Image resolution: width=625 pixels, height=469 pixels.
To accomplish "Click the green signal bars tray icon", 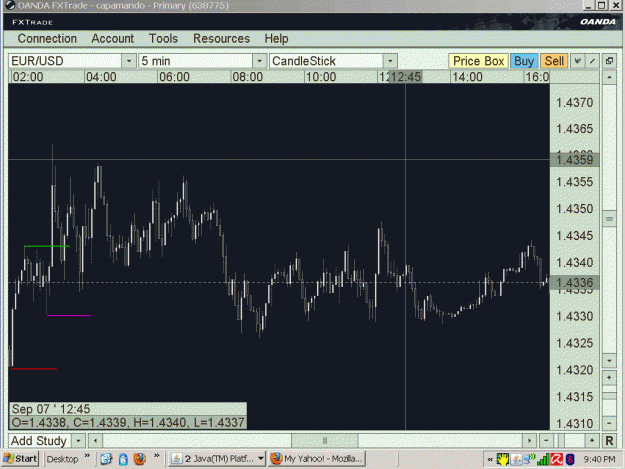I will pyautogui.click(x=543, y=459).
